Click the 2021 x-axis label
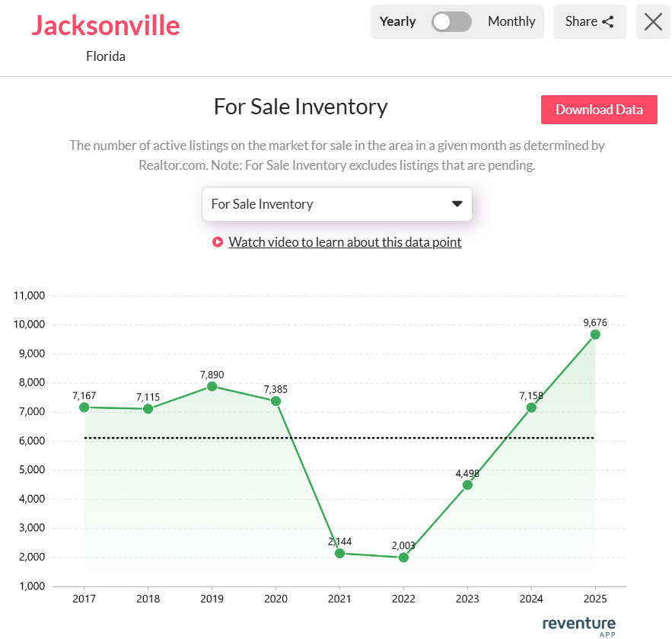 (339, 599)
